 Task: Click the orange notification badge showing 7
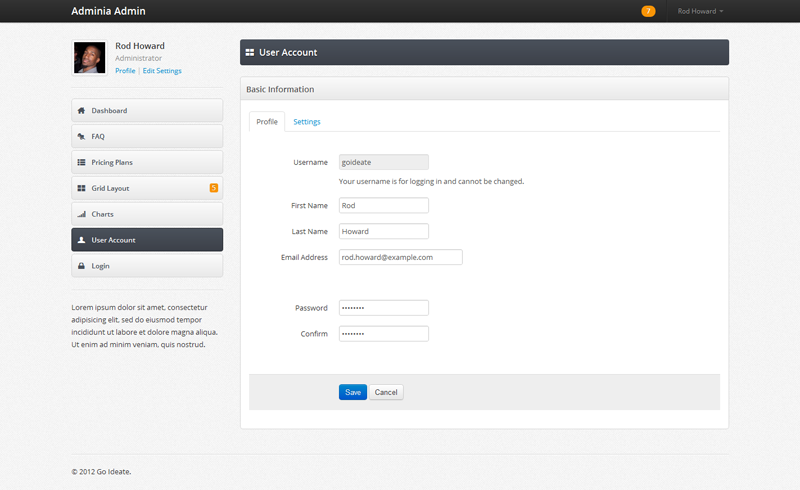[x=648, y=11]
